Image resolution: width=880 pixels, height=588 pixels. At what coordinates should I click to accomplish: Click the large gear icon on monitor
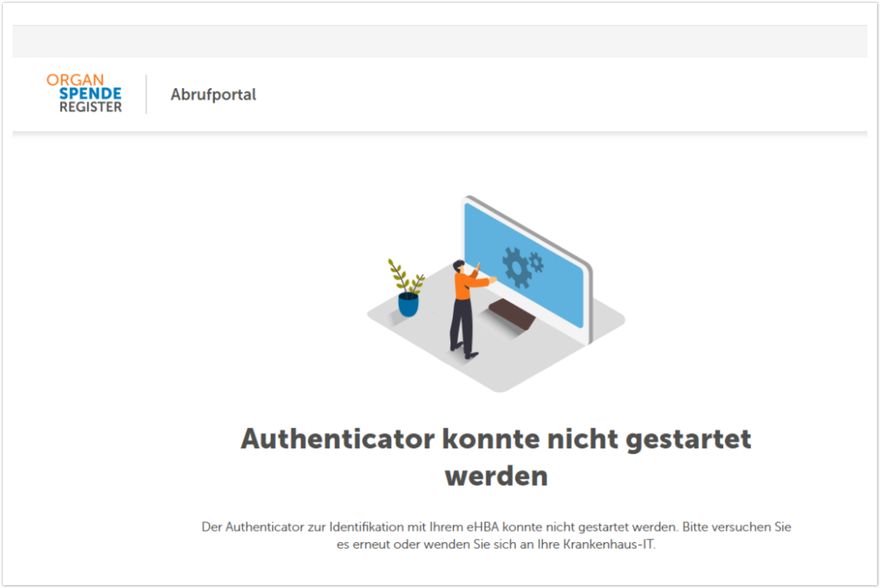pyautogui.click(x=516, y=268)
